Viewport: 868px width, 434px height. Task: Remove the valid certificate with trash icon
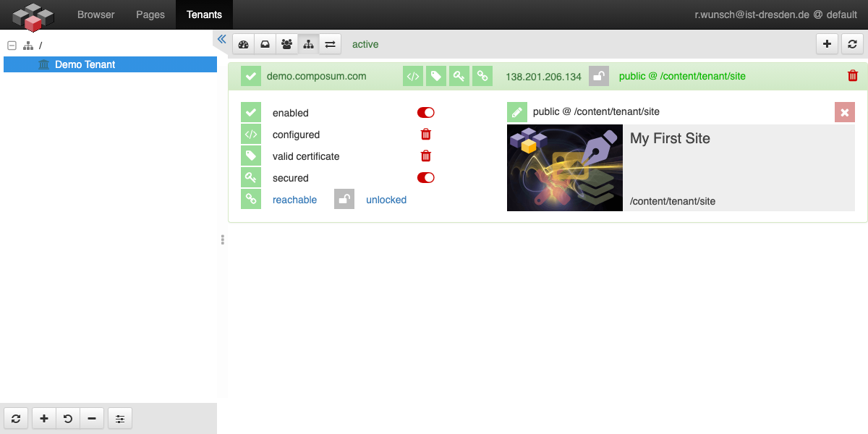pos(426,156)
